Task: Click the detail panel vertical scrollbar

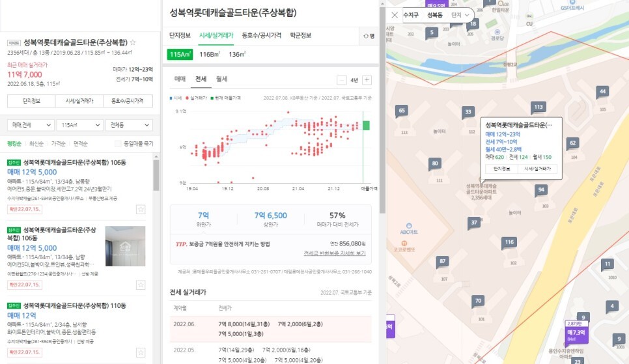Action: pos(382,110)
